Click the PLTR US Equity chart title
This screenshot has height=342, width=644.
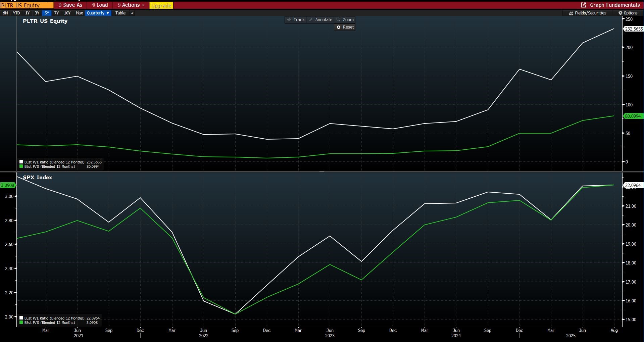click(x=45, y=21)
